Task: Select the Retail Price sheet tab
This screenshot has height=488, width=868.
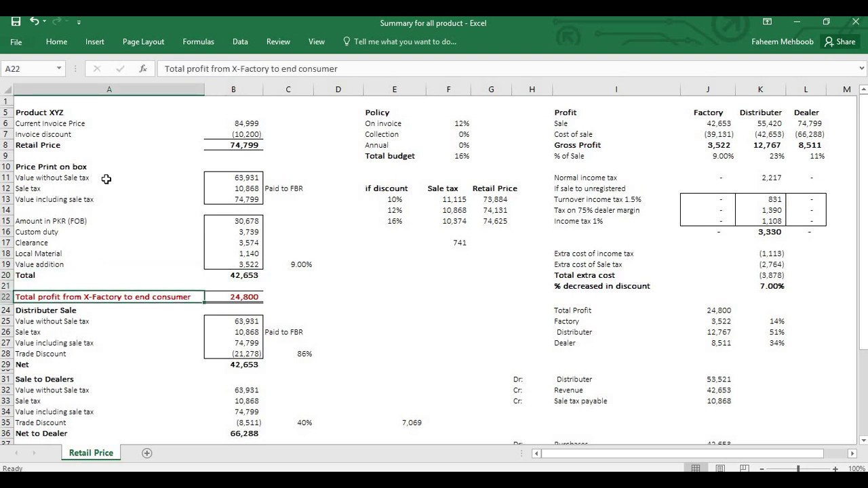Action: 91,453
